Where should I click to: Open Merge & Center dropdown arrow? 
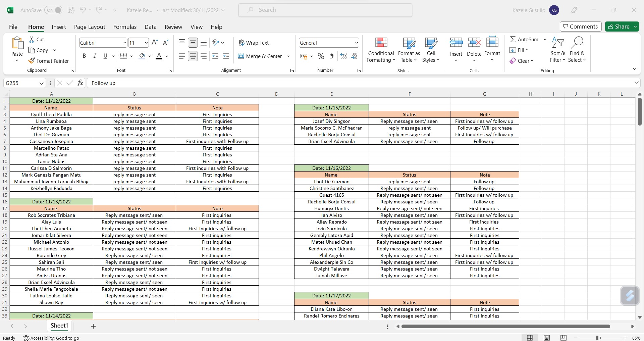[x=288, y=56]
